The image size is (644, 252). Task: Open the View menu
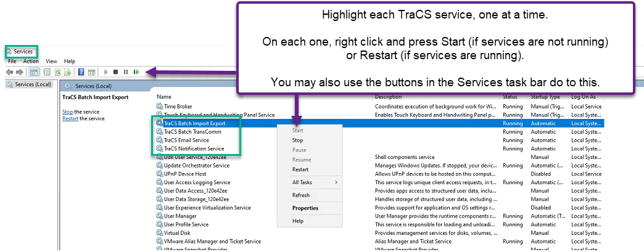coord(51,62)
